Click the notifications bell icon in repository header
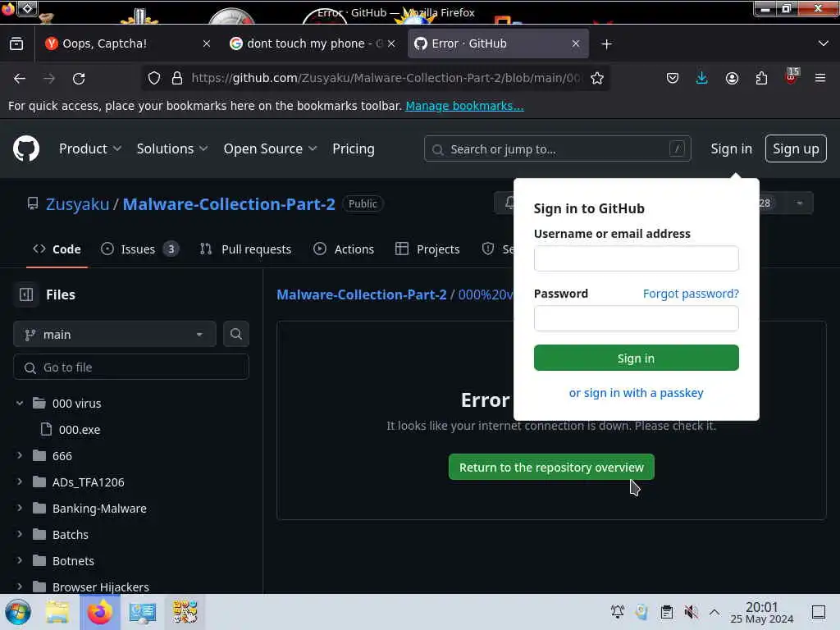Viewport: 840px width, 630px height. point(509,203)
